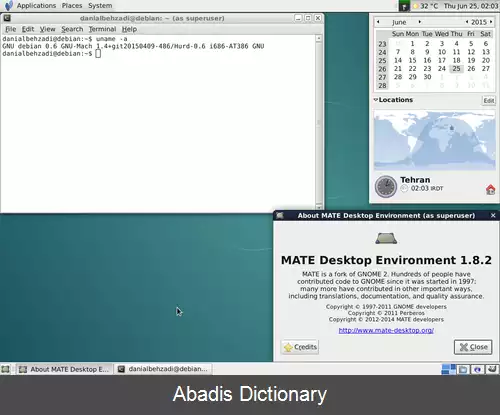Open the Places panel menu
This screenshot has height=415, width=500.
point(72,6)
